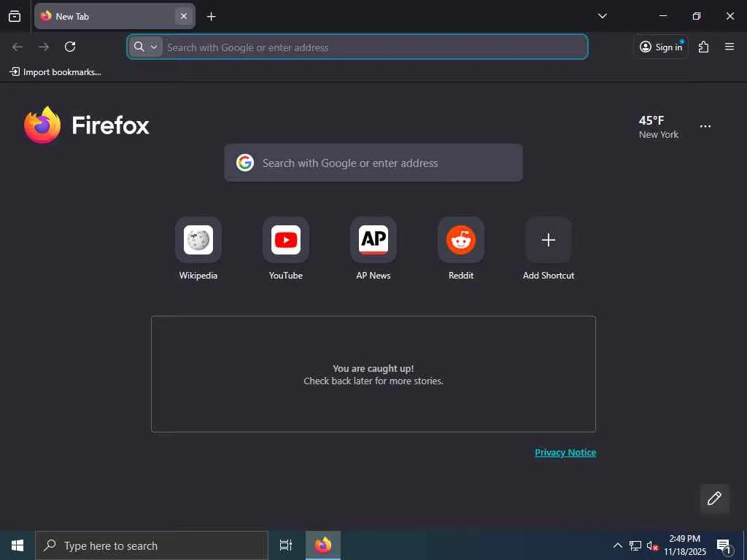Show hidden system tray icons
747x560 pixels.
pyautogui.click(x=617, y=545)
